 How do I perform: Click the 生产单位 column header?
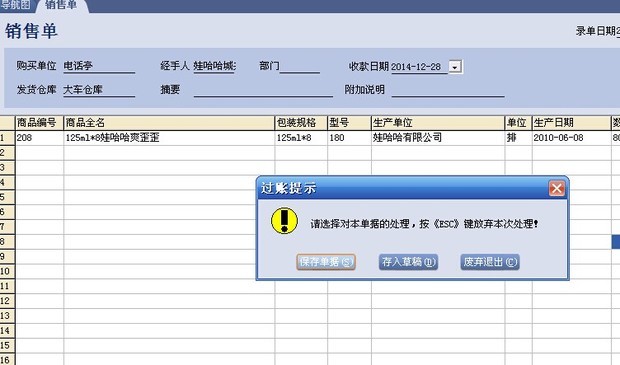click(x=438, y=123)
